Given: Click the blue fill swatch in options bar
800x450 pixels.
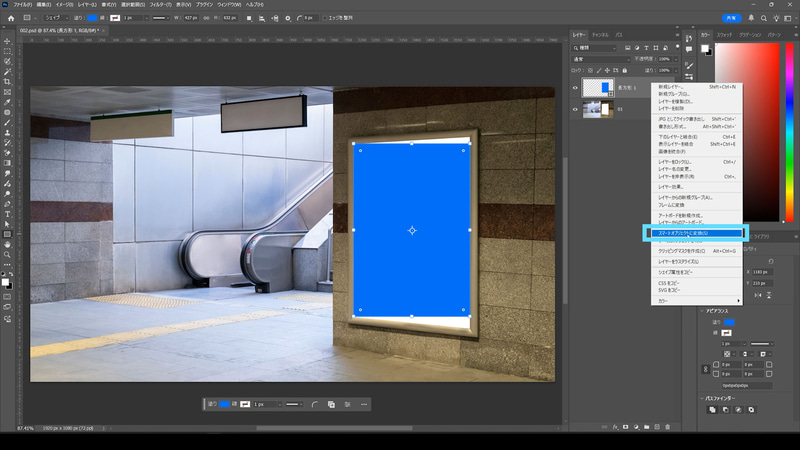Looking at the screenshot, I should (x=92, y=18).
